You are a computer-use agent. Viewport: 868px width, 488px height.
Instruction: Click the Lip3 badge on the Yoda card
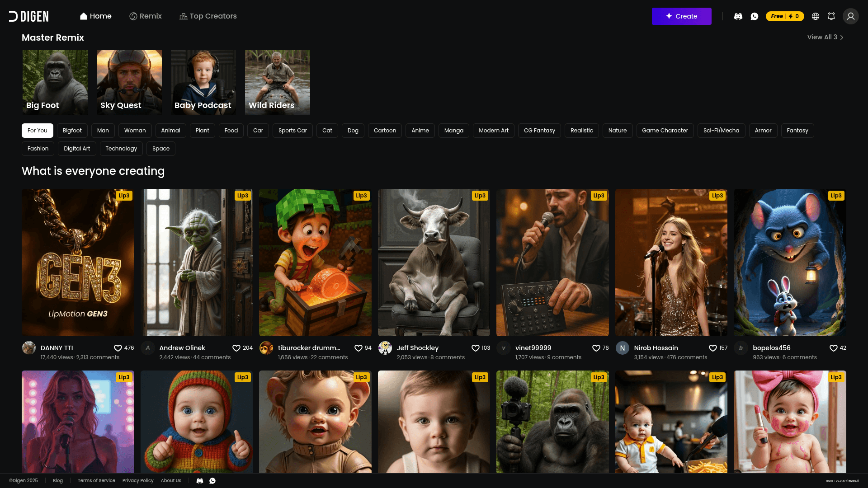click(243, 196)
